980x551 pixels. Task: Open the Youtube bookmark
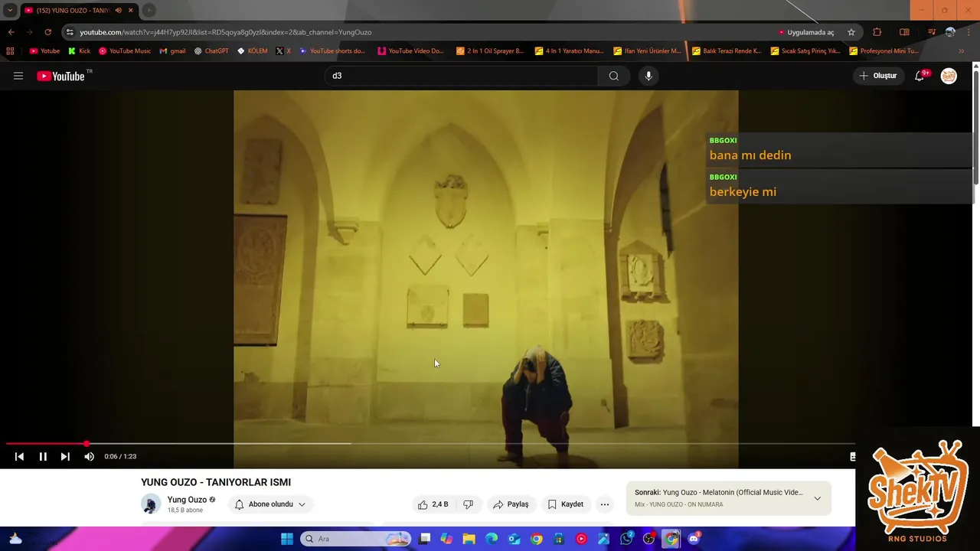[x=44, y=51]
